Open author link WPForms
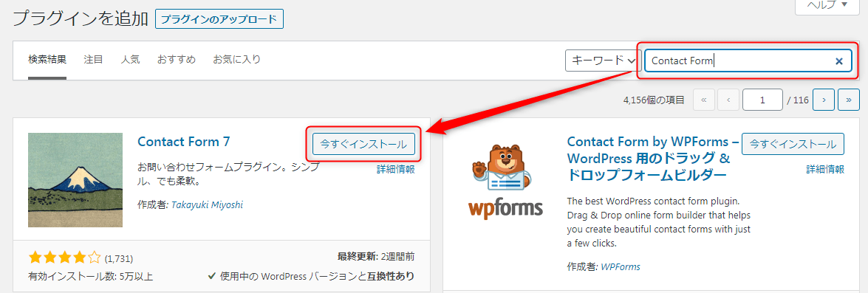 click(621, 266)
